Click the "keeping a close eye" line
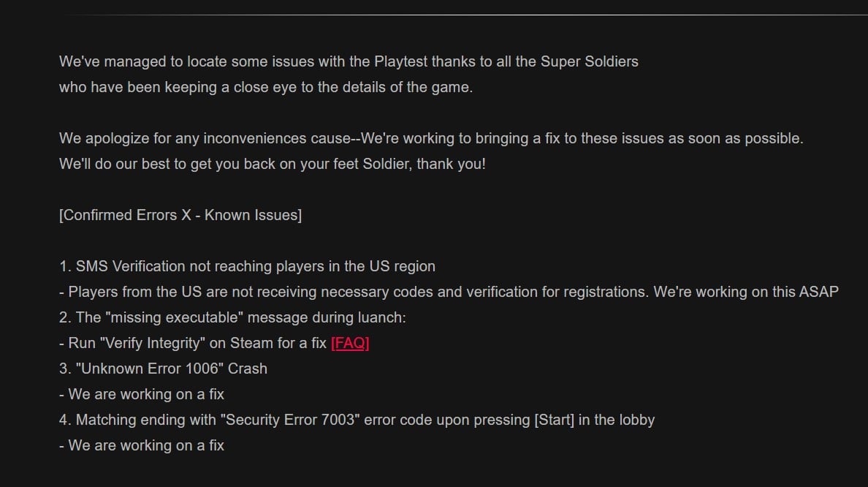The height and width of the screenshot is (487, 868). pyautogui.click(x=266, y=87)
